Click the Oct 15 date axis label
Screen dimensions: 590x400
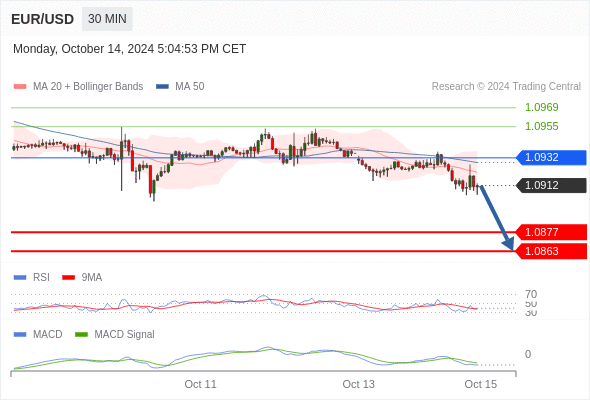click(x=481, y=384)
